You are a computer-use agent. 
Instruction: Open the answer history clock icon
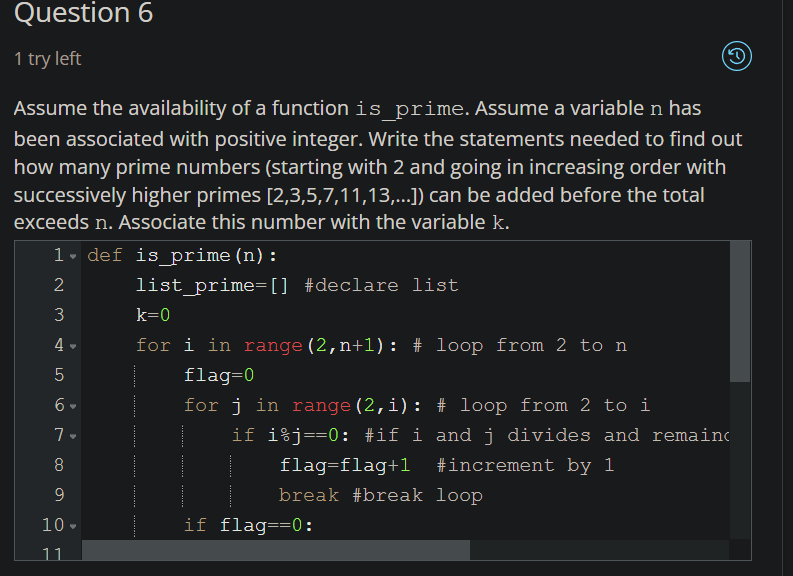pyautogui.click(x=736, y=56)
